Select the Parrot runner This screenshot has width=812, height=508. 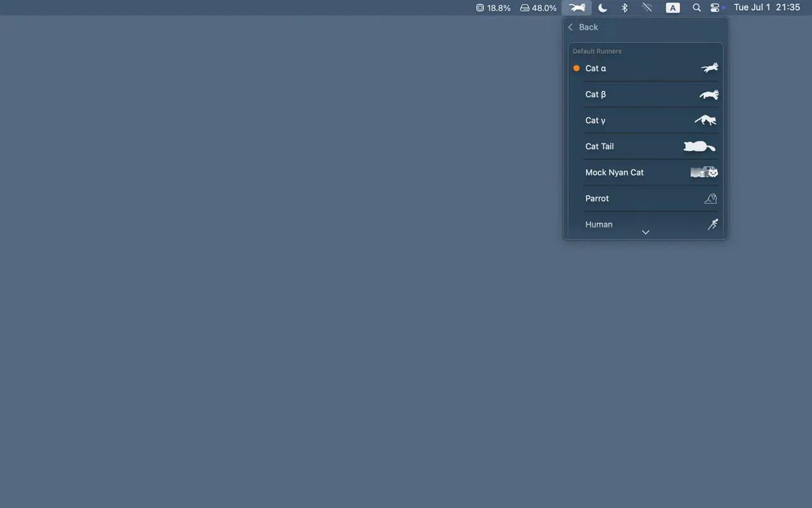pyautogui.click(x=645, y=198)
